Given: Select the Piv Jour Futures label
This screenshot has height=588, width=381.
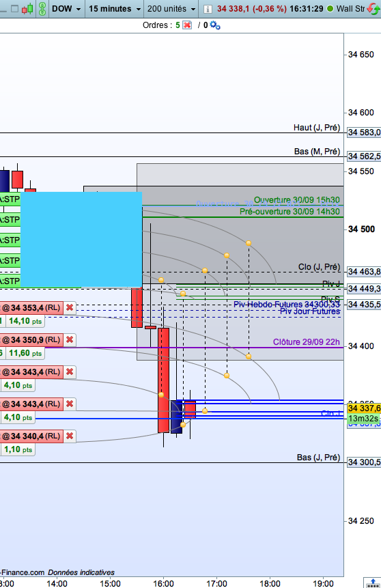Looking at the screenshot, I should (310, 311).
